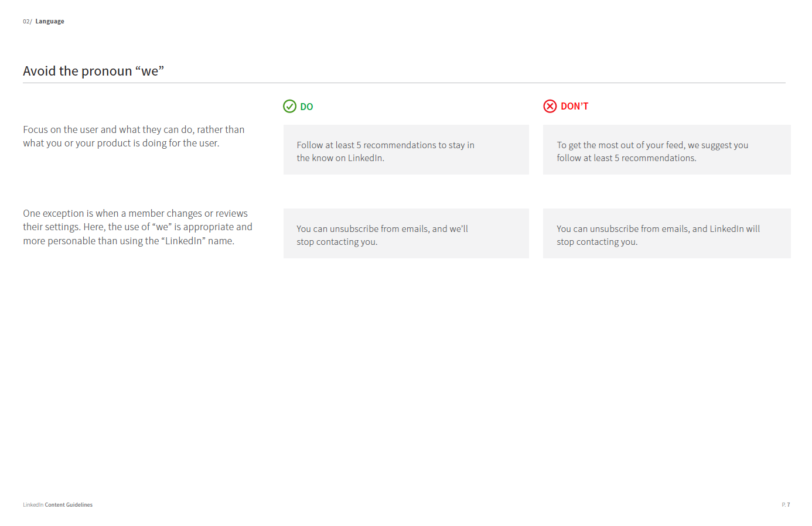Expand the Language section header

click(x=50, y=21)
